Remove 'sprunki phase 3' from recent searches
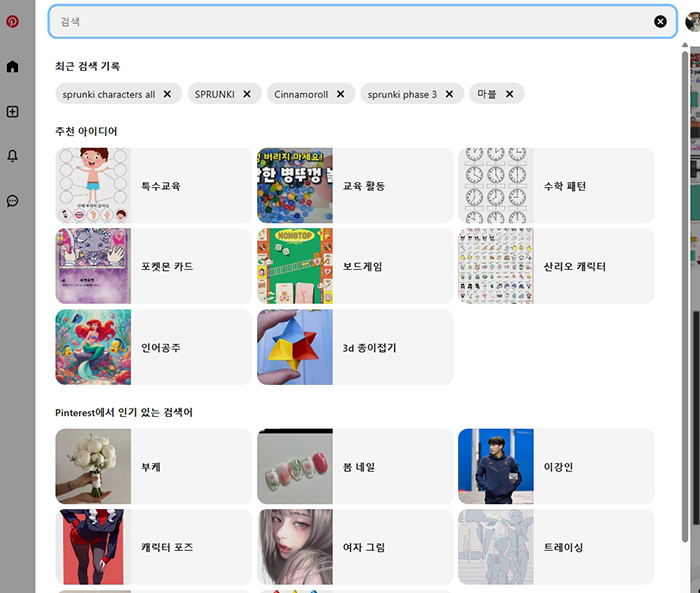 449,94
